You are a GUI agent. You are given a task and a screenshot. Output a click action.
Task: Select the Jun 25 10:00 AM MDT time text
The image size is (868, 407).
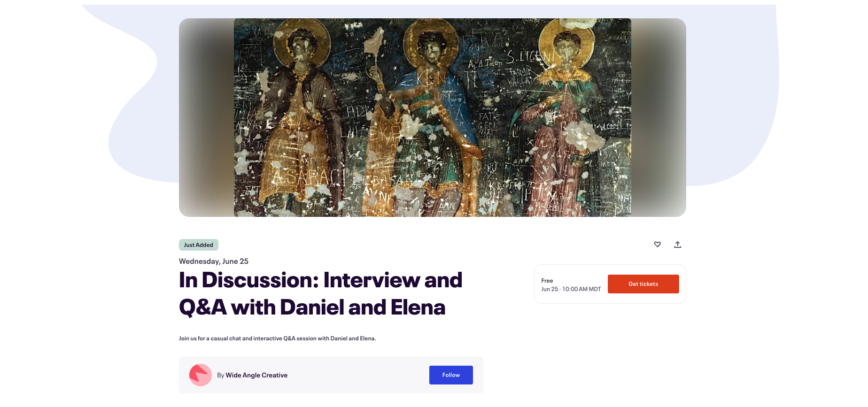[571, 289]
